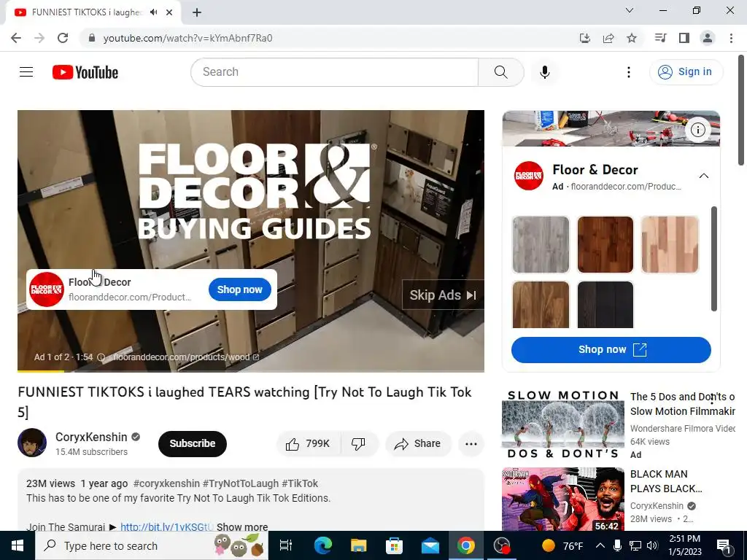Viewport: 747px width, 560px height.
Task: Expand the tab search chevron
Action: (x=630, y=10)
